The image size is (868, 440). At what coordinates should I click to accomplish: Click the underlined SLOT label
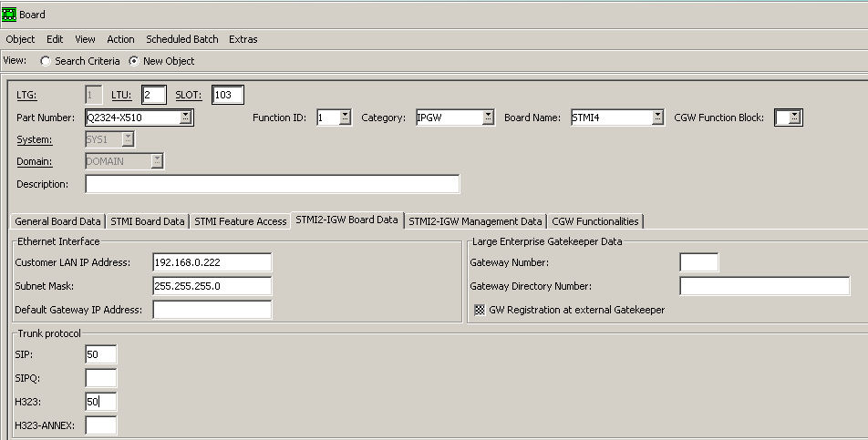click(x=189, y=95)
